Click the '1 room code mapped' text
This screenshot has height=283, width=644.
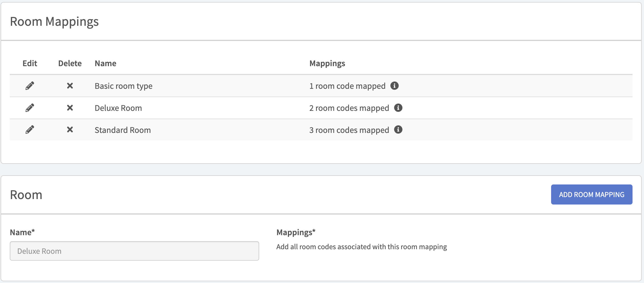click(347, 86)
